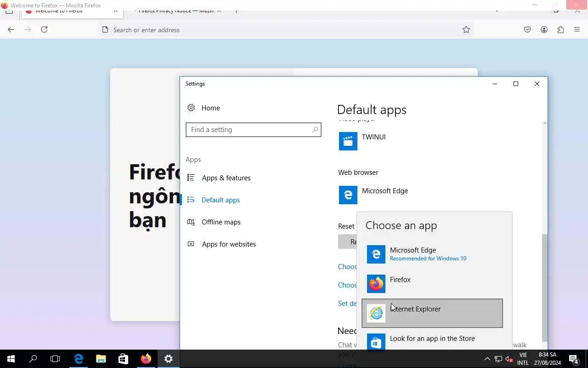
Task: Show hidden tray icons
Action: click(x=487, y=359)
